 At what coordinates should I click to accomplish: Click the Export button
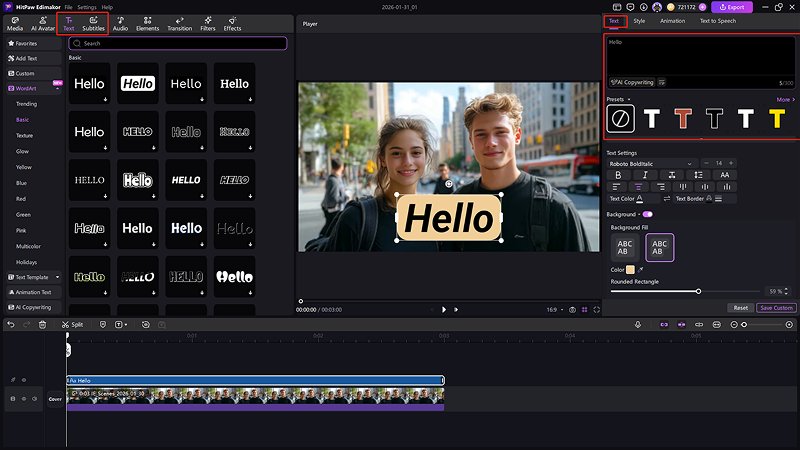732,7
